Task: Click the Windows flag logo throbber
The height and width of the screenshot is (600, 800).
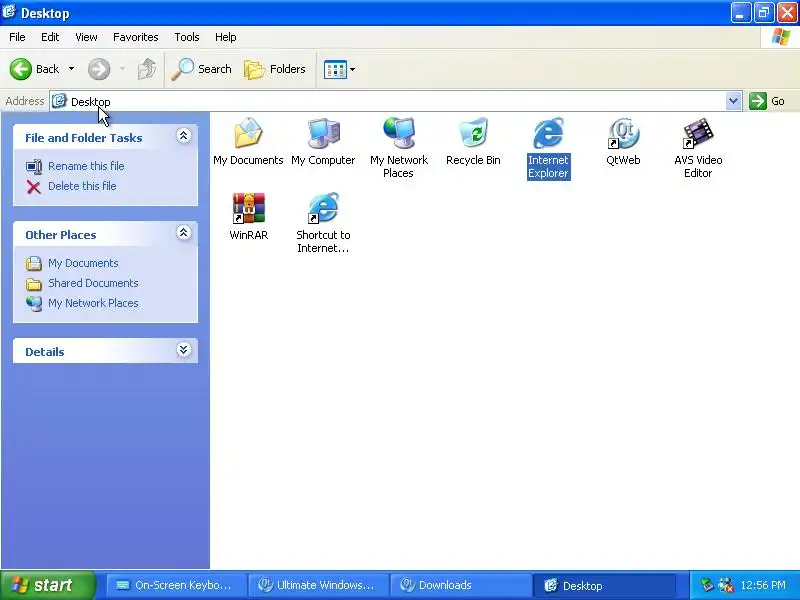Action: pos(781,37)
